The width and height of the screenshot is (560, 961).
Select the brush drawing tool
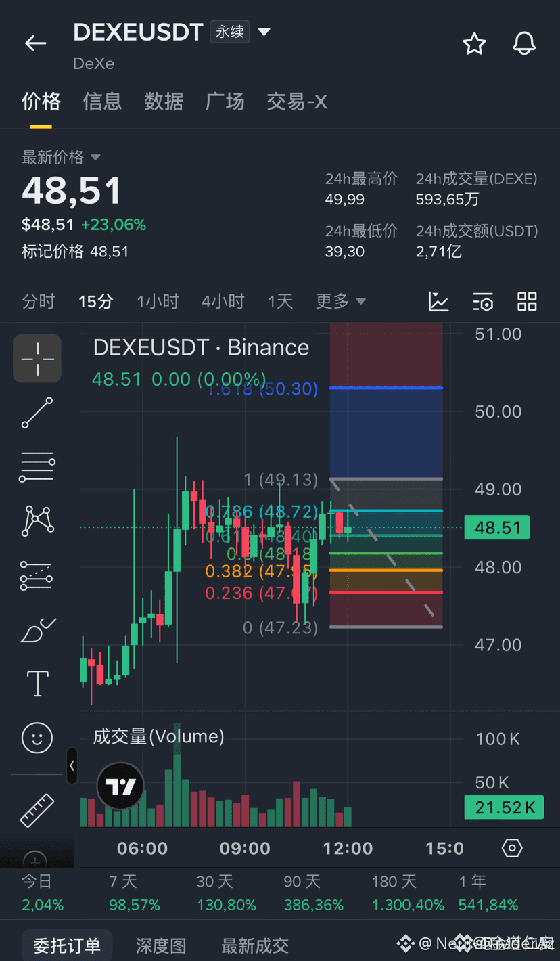[x=37, y=630]
